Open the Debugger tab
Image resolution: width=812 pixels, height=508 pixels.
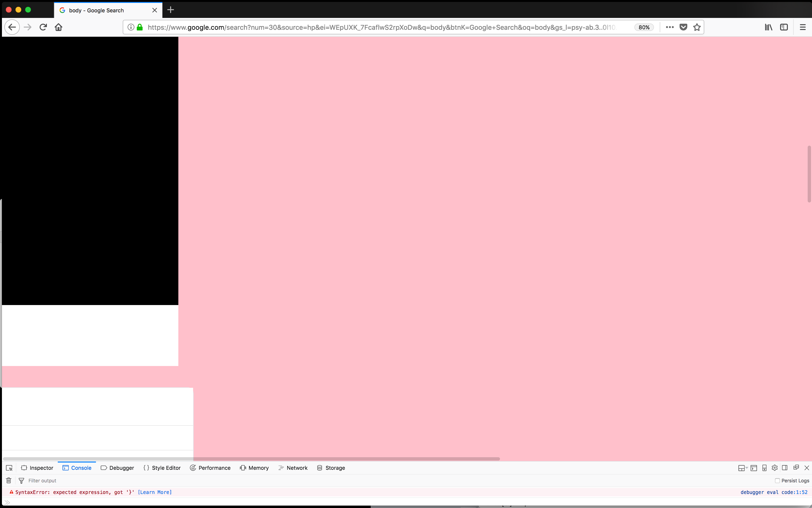point(117,468)
